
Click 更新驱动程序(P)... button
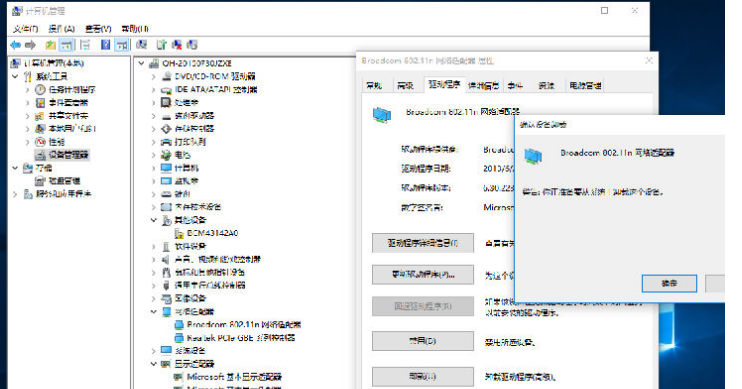click(x=423, y=274)
